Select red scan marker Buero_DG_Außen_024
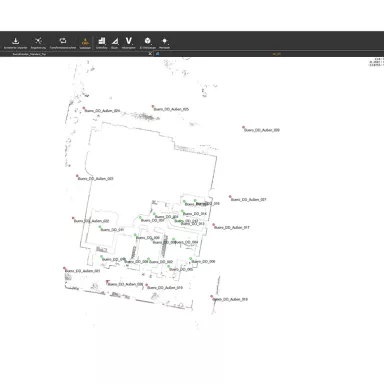 pyautogui.click(x=84, y=108)
